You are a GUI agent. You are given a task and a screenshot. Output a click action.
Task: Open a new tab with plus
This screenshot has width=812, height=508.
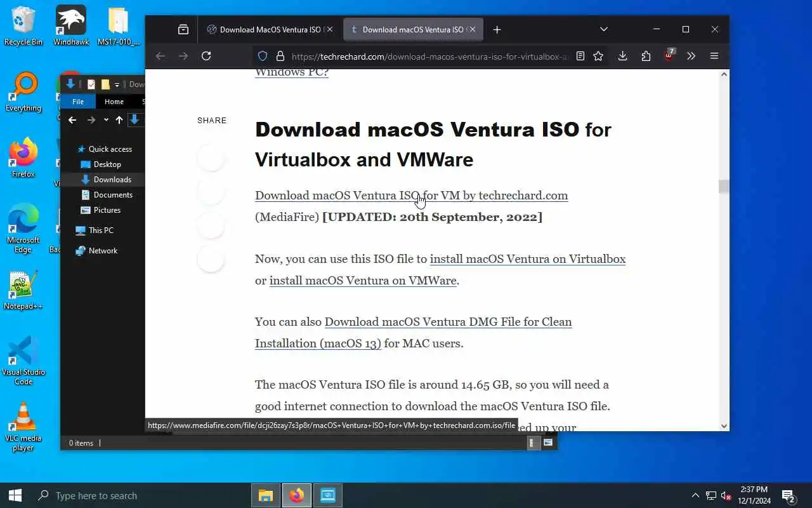coord(497,29)
